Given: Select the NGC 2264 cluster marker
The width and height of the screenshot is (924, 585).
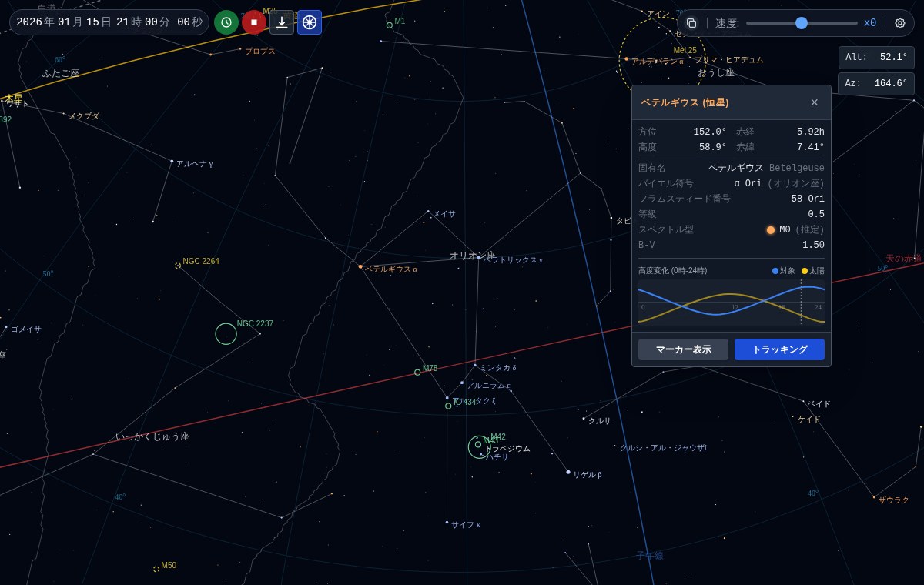Looking at the screenshot, I should [x=178, y=266].
